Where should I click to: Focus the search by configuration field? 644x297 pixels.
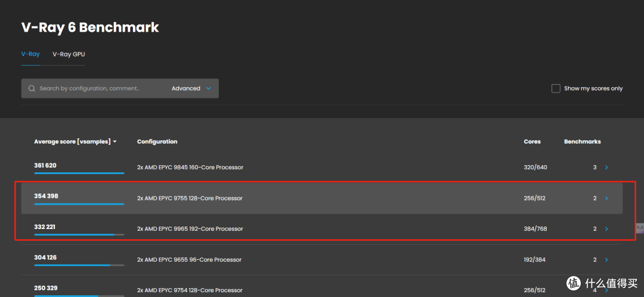coord(89,88)
